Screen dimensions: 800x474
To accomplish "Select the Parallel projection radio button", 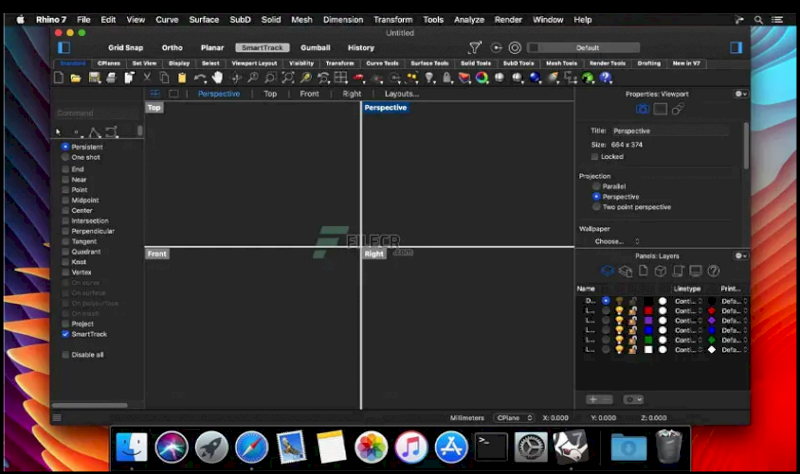I will point(597,186).
